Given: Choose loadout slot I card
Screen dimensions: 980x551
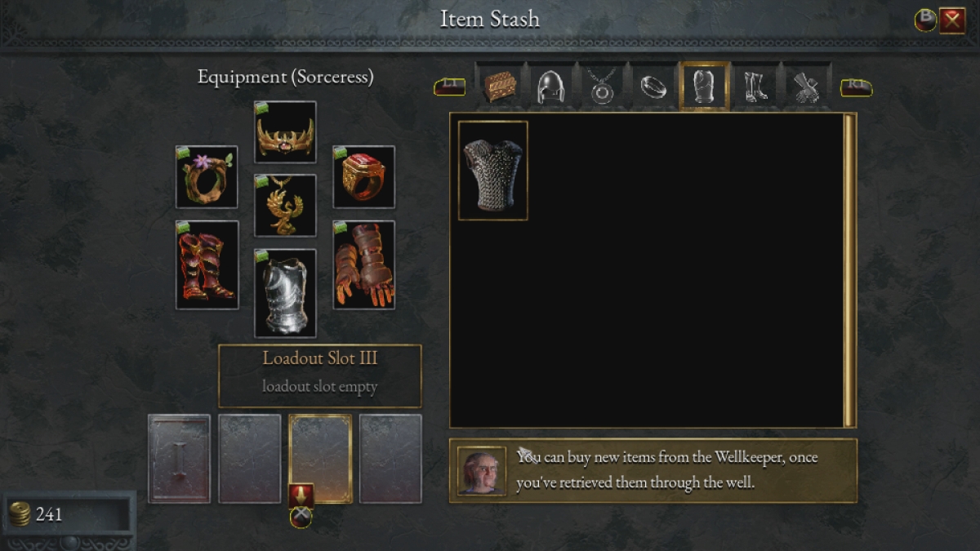Looking at the screenshot, I should pos(179,459).
